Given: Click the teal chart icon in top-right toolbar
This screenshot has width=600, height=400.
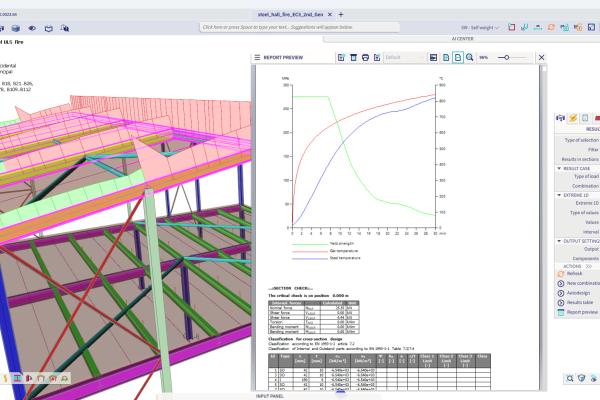Looking at the screenshot, I should (525, 27).
